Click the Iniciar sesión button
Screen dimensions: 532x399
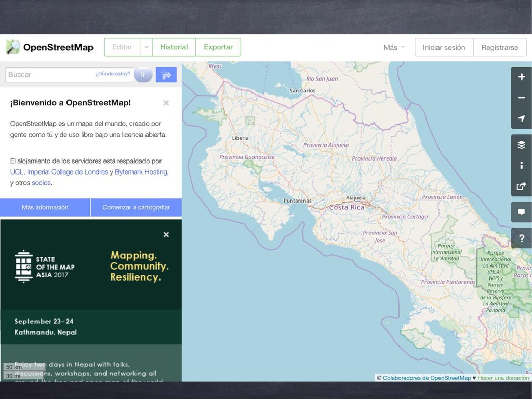(x=444, y=47)
